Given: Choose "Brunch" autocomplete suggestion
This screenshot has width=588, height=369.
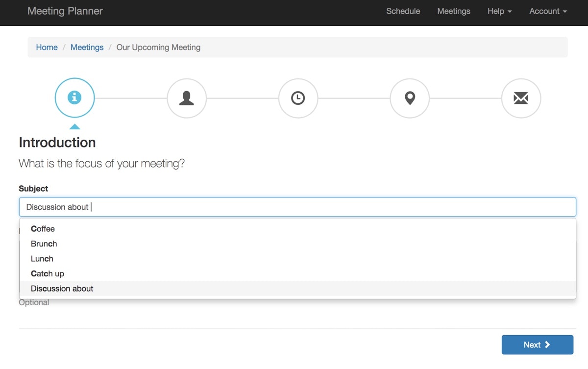Looking at the screenshot, I should click(x=44, y=244).
